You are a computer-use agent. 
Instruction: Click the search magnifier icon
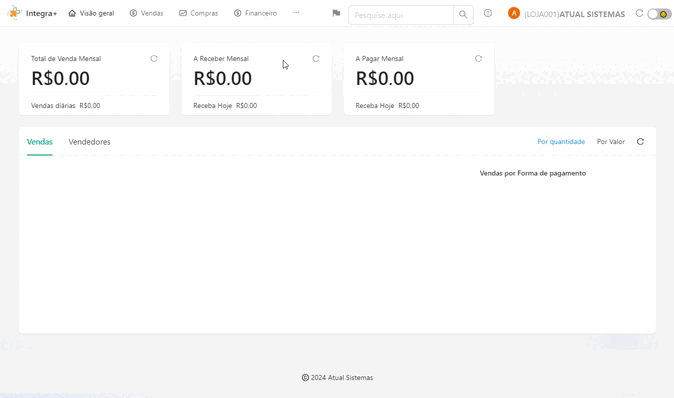[x=463, y=15]
